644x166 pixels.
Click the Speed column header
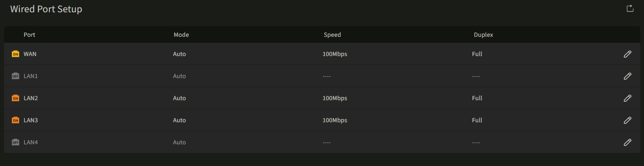[332, 35]
